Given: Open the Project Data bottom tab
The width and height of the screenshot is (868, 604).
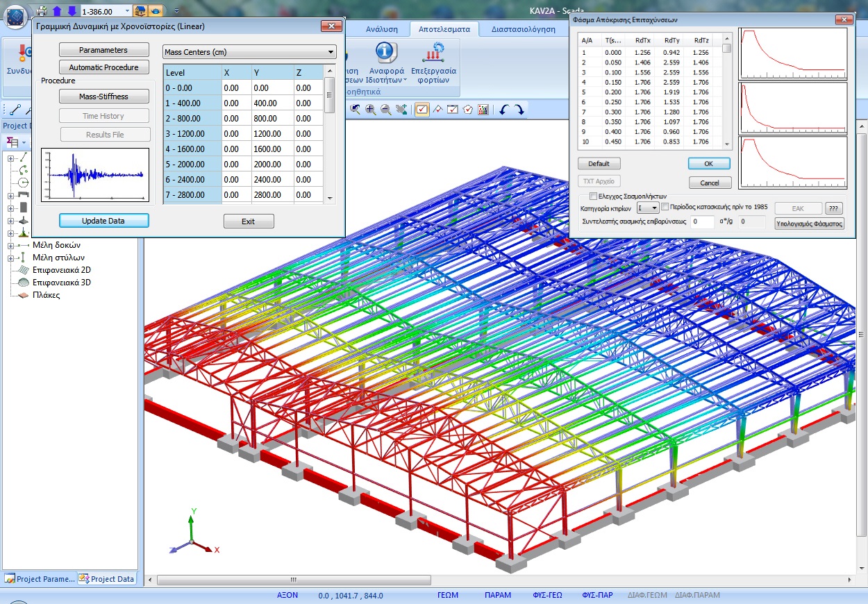Looking at the screenshot, I should click(106, 579).
